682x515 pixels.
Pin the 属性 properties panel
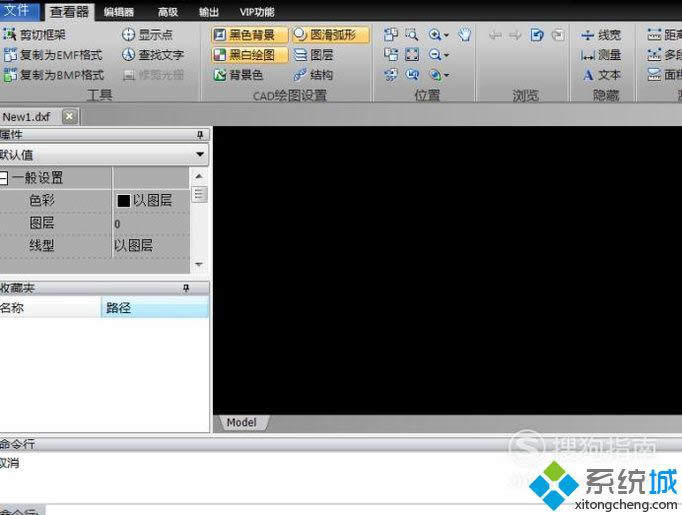(200, 135)
